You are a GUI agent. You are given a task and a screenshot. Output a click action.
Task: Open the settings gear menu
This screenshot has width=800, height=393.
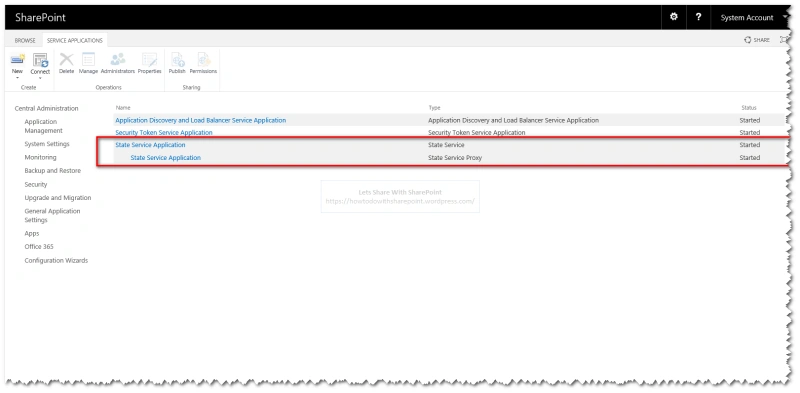coord(673,17)
